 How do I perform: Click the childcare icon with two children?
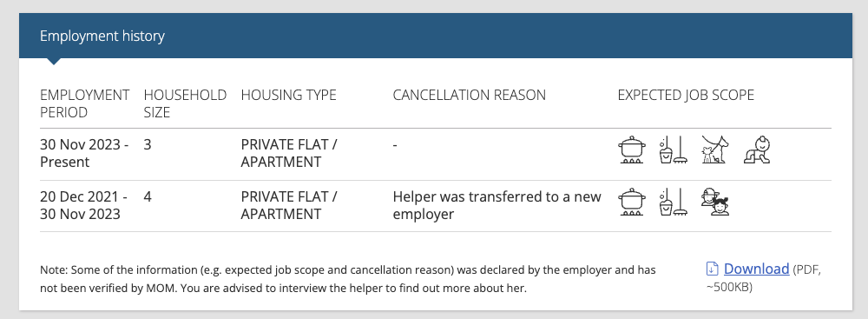[x=714, y=202]
